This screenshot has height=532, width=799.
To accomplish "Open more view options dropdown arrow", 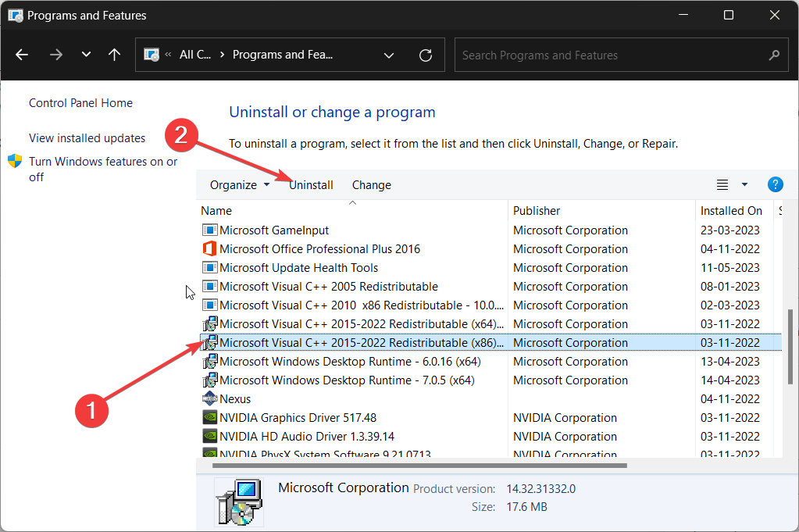I will pyautogui.click(x=744, y=185).
